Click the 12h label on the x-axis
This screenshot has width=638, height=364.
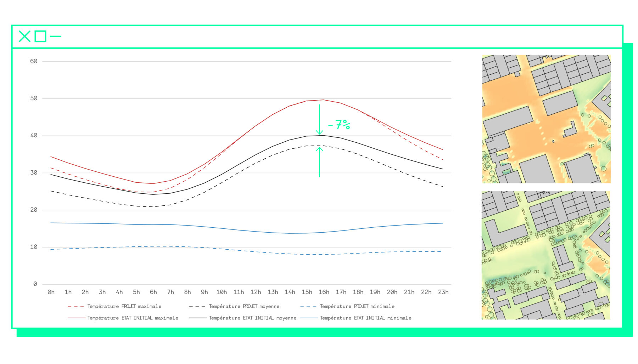click(256, 292)
